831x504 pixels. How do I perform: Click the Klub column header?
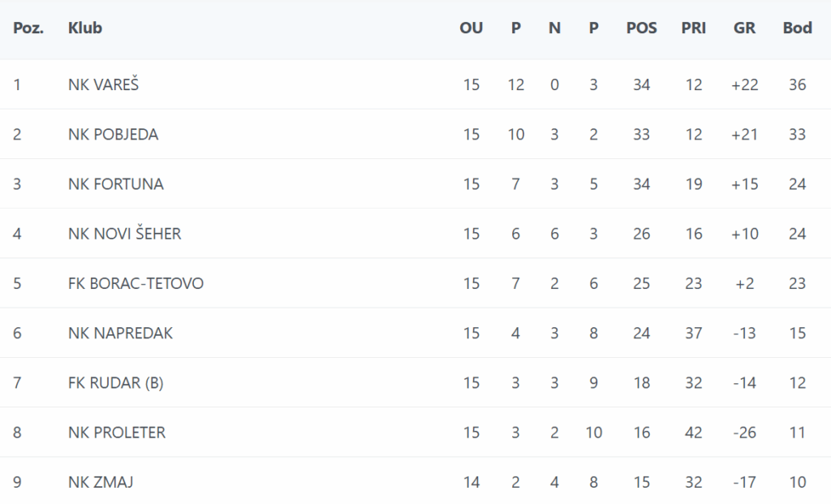coord(85,28)
